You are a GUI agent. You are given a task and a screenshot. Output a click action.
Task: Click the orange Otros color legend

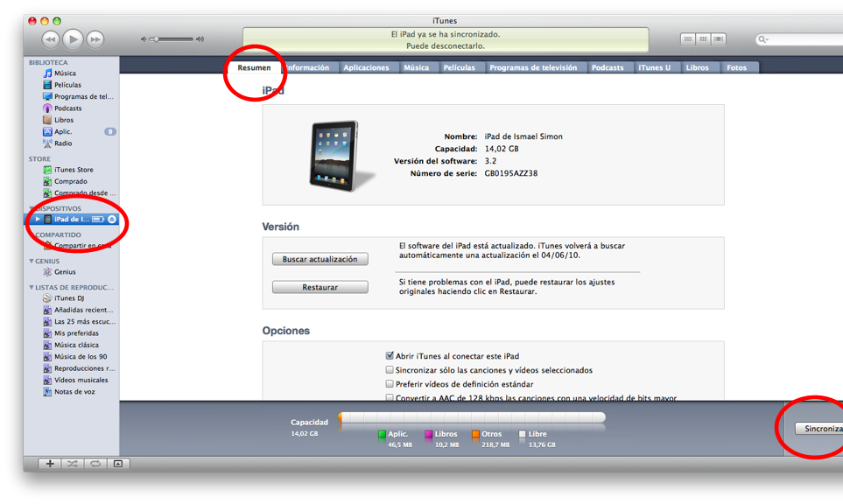tap(475, 434)
